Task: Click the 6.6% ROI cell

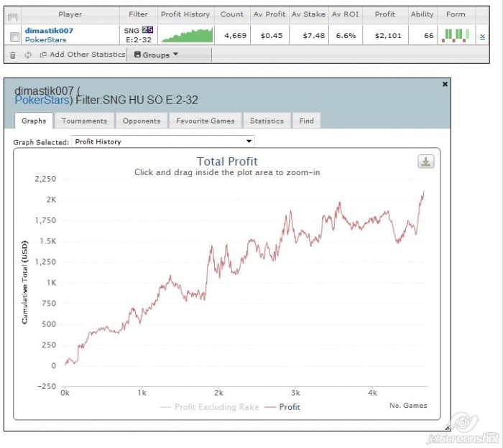Action: tap(346, 35)
